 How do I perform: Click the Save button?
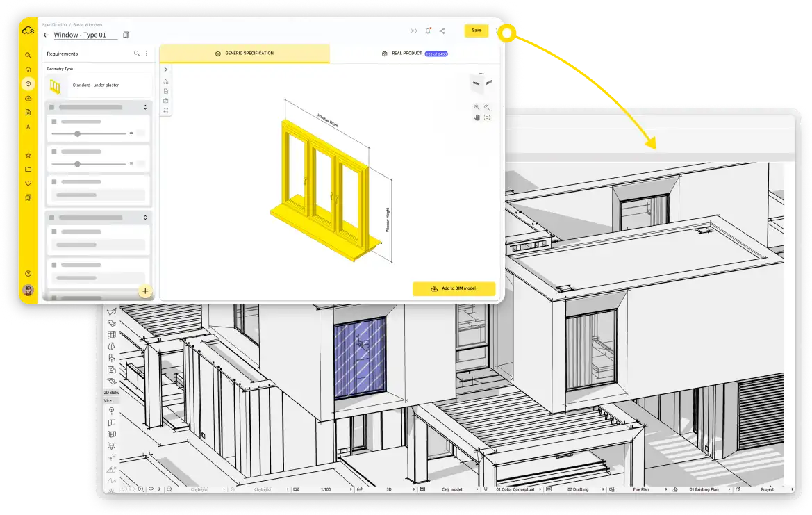[476, 31]
